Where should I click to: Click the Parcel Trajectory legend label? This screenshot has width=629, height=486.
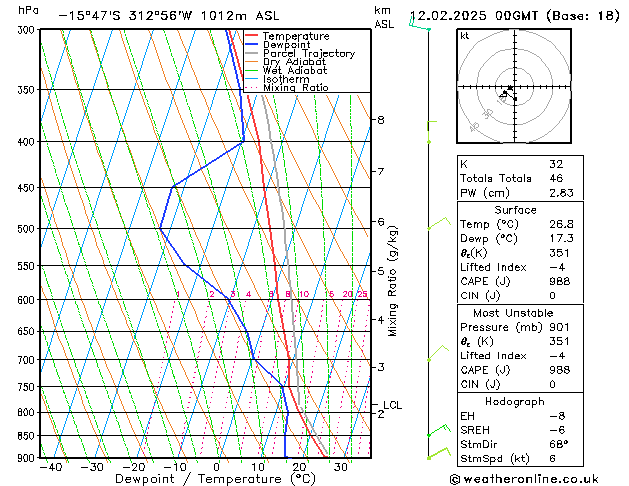308,54
